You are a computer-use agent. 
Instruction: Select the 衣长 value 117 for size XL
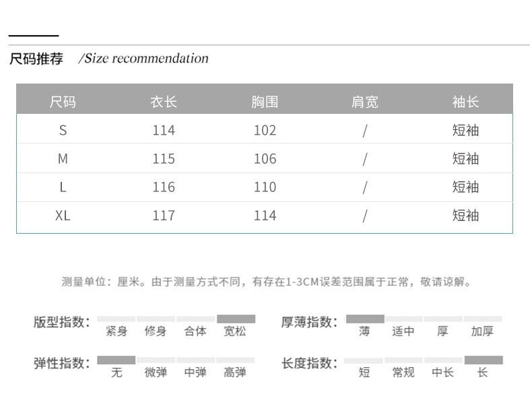click(164, 216)
